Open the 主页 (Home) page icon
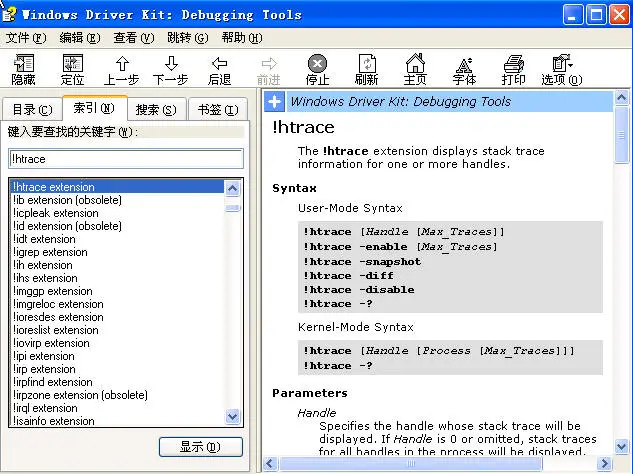 coord(415,69)
